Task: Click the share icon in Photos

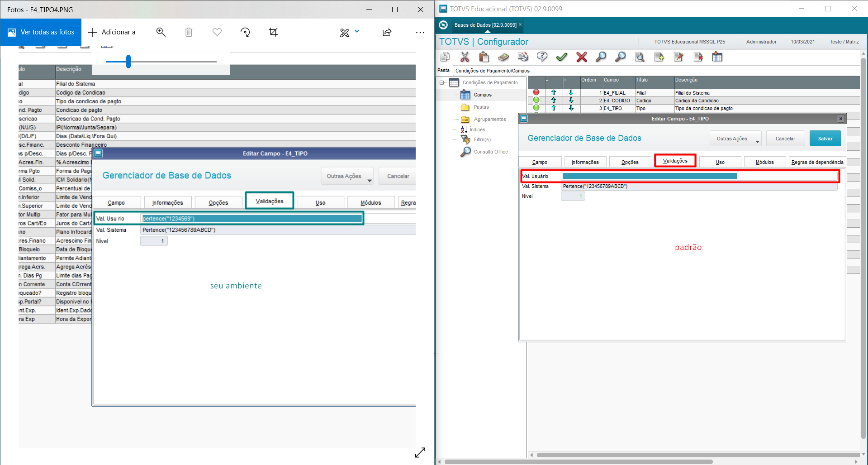Action: point(387,32)
